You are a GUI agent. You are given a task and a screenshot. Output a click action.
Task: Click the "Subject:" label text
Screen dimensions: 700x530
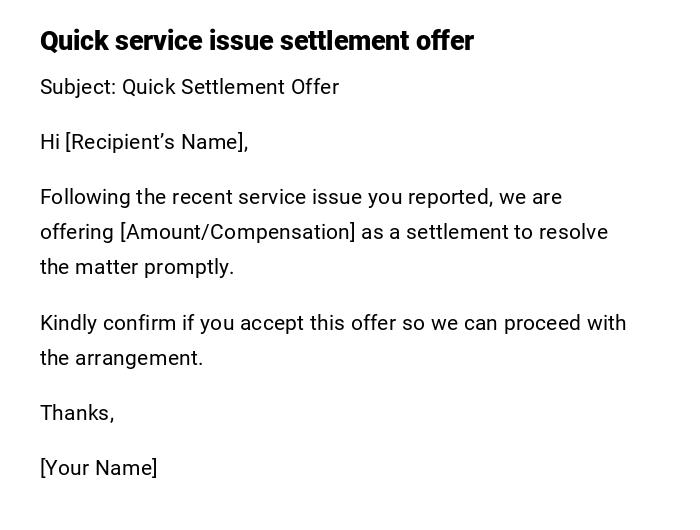click(x=78, y=87)
